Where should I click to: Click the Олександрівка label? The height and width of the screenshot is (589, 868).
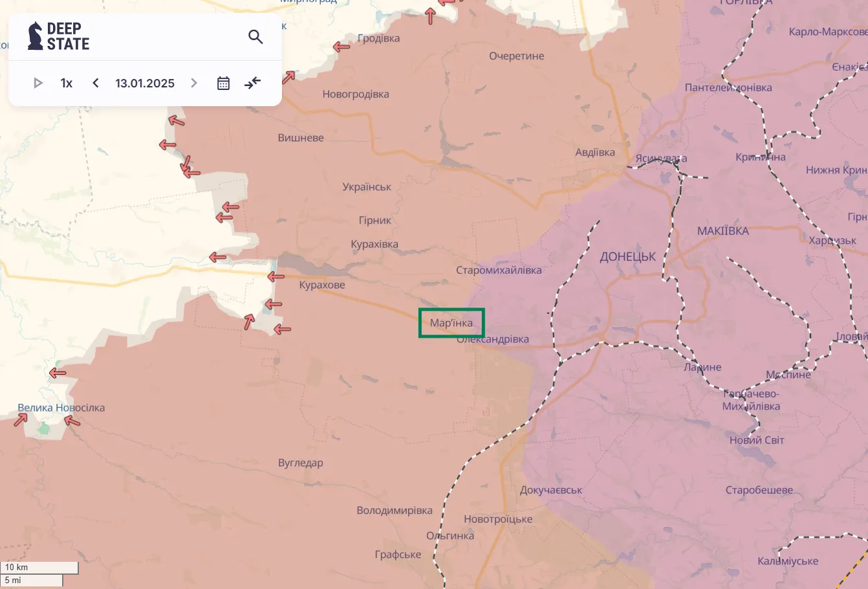pyautogui.click(x=493, y=339)
